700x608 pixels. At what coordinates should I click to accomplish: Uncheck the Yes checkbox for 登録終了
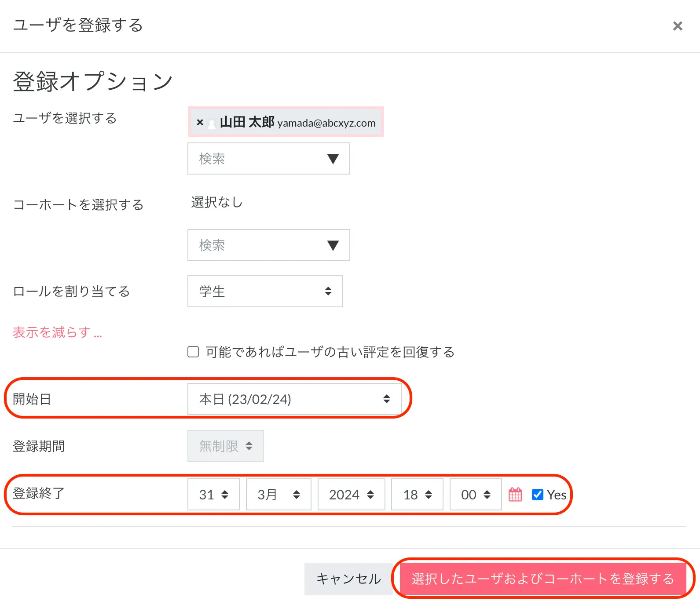click(537, 495)
